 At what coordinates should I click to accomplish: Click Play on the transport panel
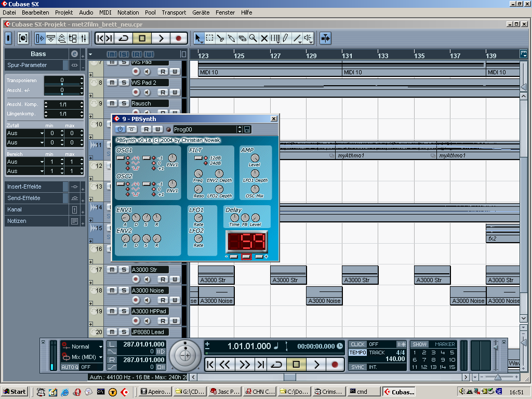click(316, 364)
